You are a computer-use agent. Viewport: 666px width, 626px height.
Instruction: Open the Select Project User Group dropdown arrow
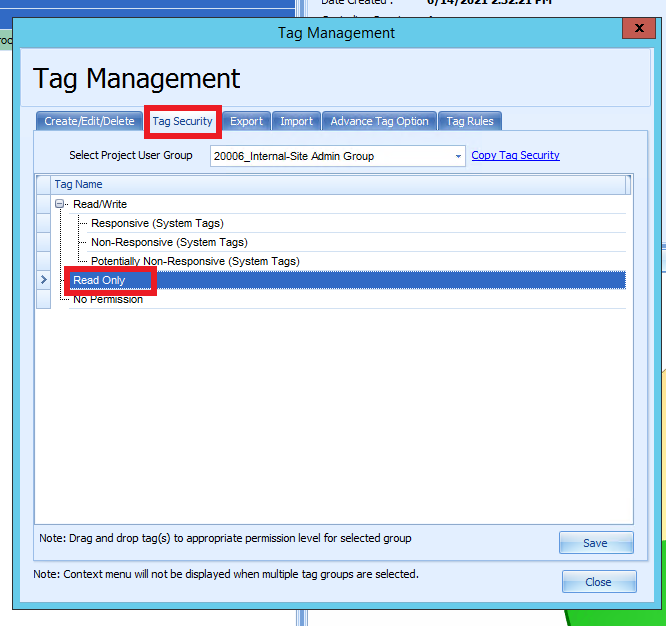[x=458, y=156]
